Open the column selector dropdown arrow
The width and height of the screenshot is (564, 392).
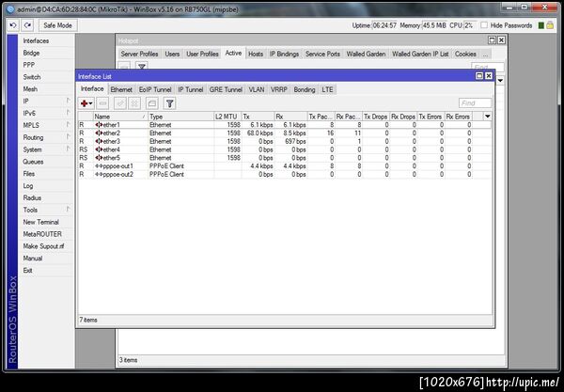pos(487,117)
